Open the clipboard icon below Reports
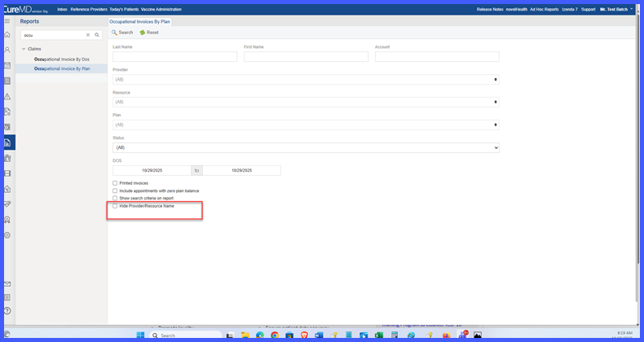 point(7,158)
